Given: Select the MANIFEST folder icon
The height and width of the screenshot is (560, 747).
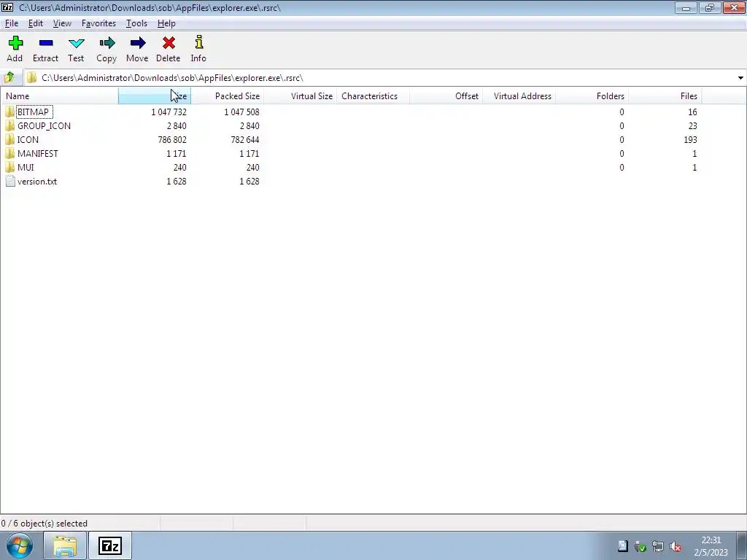Looking at the screenshot, I should click(x=10, y=153).
